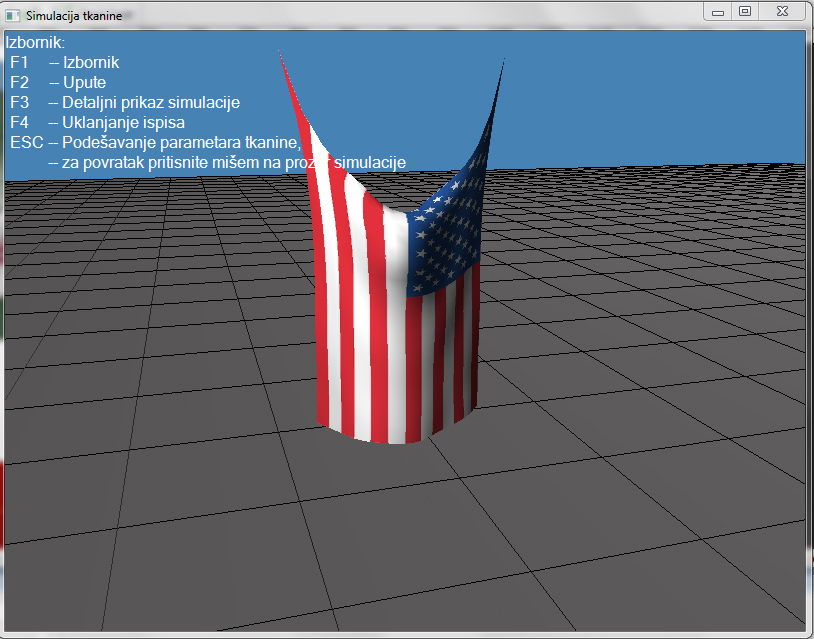Close the Simulacija tkanine window

[x=782, y=11]
